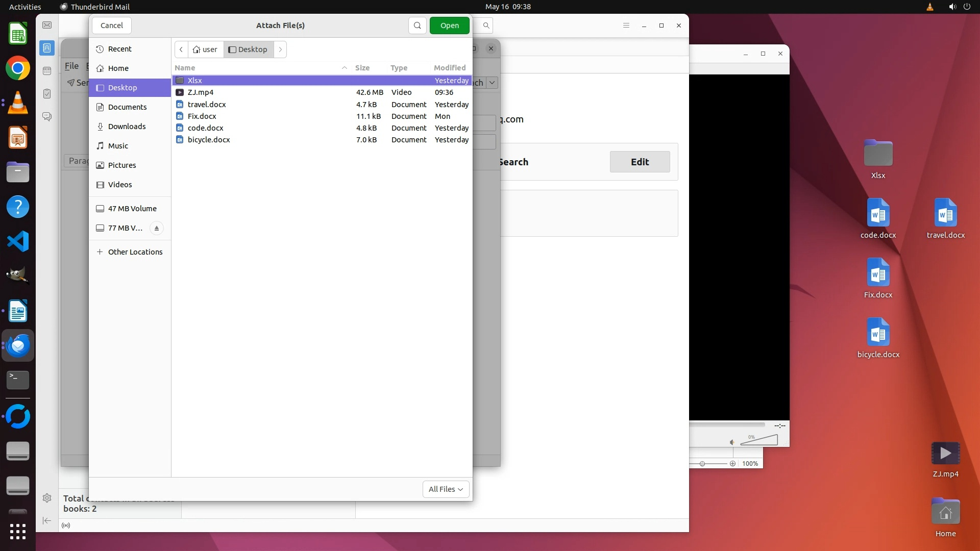
Task: Expand the All Files filter dropdown
Action: tap(446, 489)
